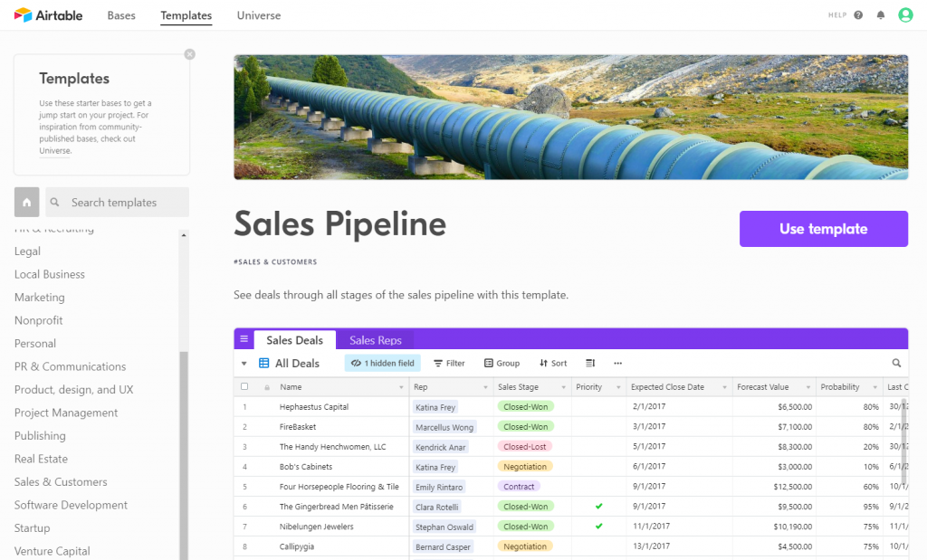Select the Software Development category
927x560 pixels.
pos(71,505)
